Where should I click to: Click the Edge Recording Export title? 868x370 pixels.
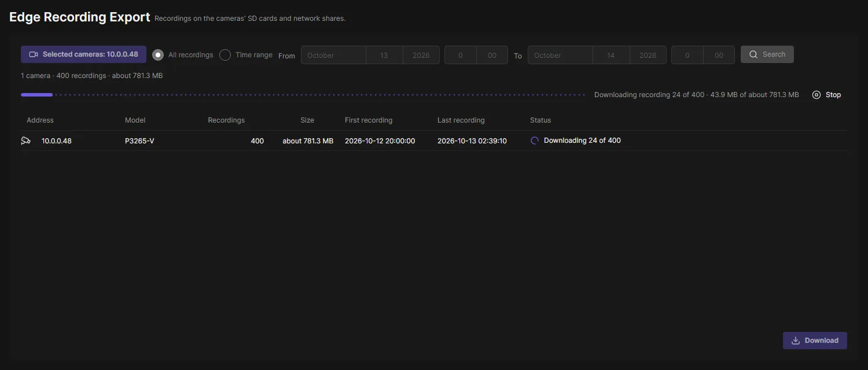pyautogui.click(x=80, y=17)
